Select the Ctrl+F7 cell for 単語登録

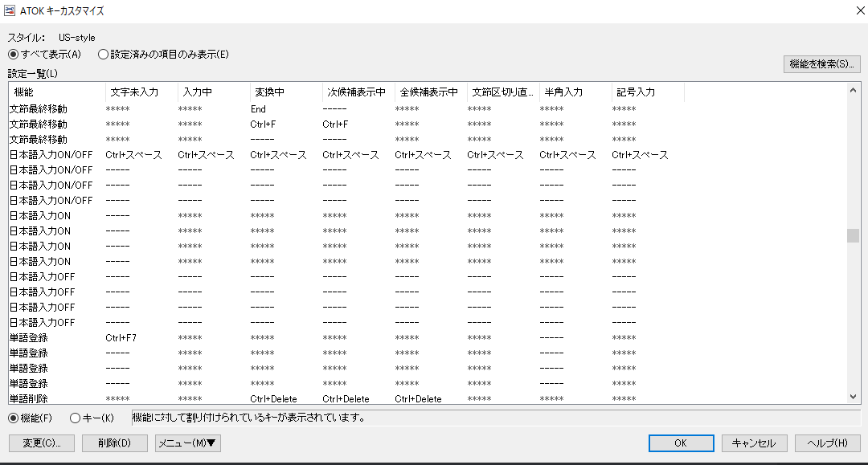121,338
